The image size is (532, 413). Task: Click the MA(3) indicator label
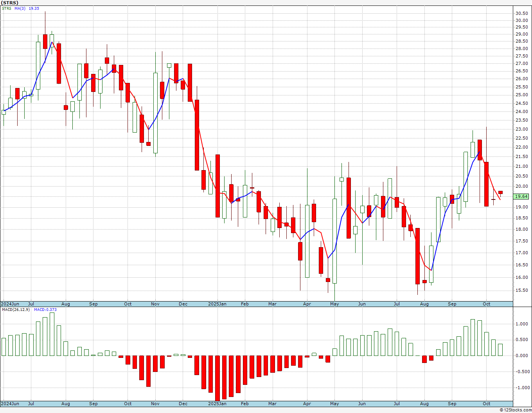[x=20, y=9]
